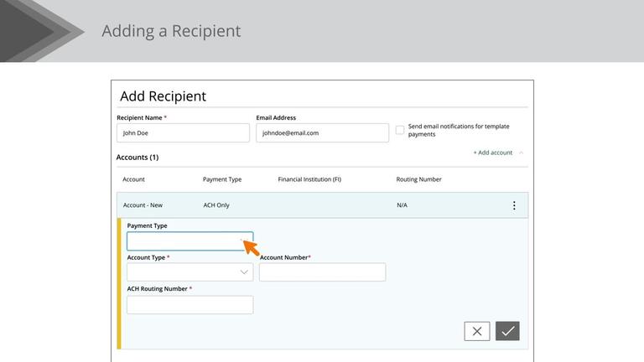Screen dimensions: 644x362
Task: Click the checkmark save icon button
Action: pos(507,331)
